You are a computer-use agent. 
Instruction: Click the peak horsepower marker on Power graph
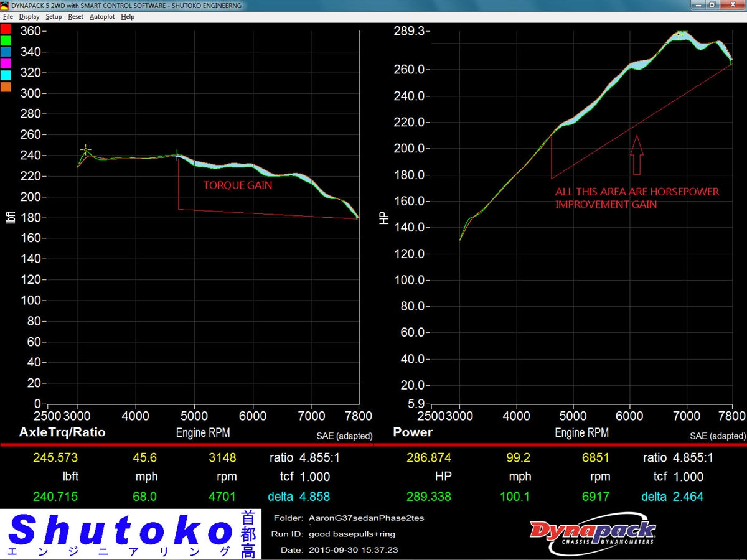680,34
